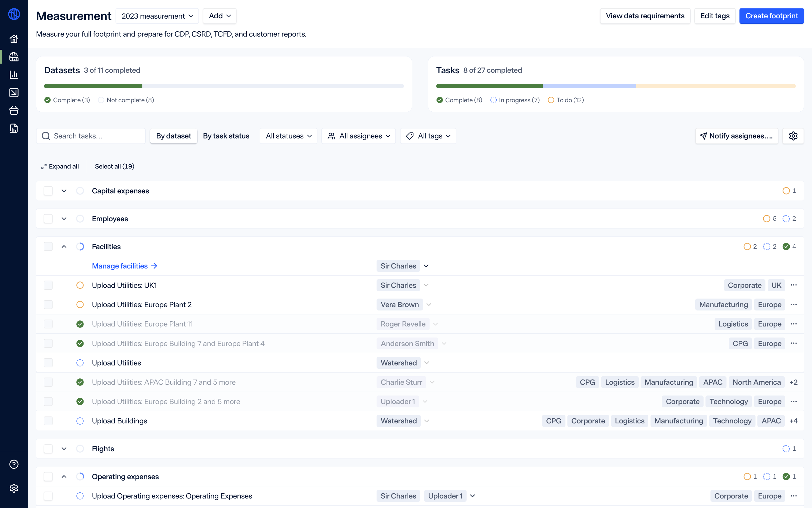
Task: Open sidebar settings gear icon
Action: pyautogui.click(x=14, y=488)
